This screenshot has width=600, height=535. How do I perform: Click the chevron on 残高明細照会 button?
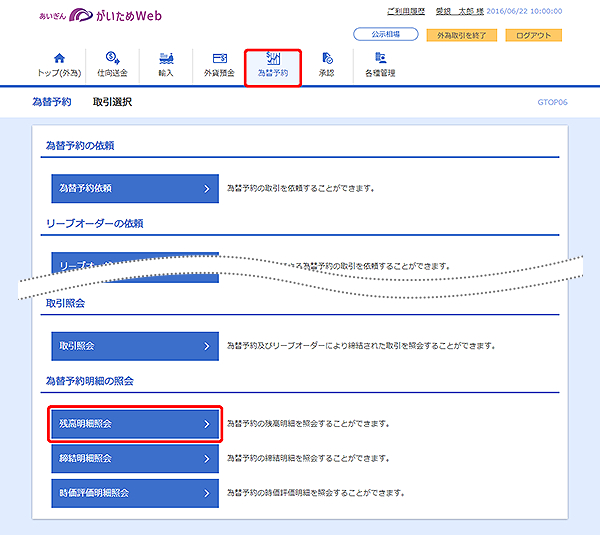click(207, 424)
